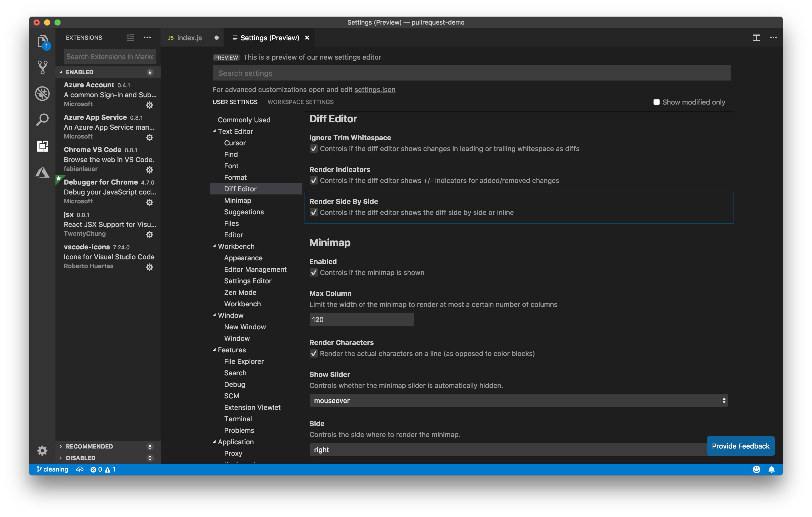Collapse the Text Editor settings section
The width and height of the screenshot is (812, 517).
215,131
